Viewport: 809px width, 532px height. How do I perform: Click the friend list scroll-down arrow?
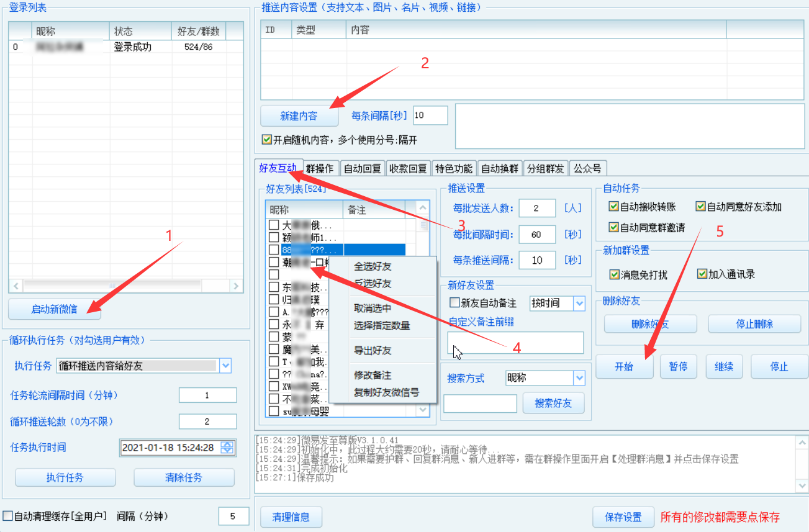pyautogui.click(x=423, y=410)
